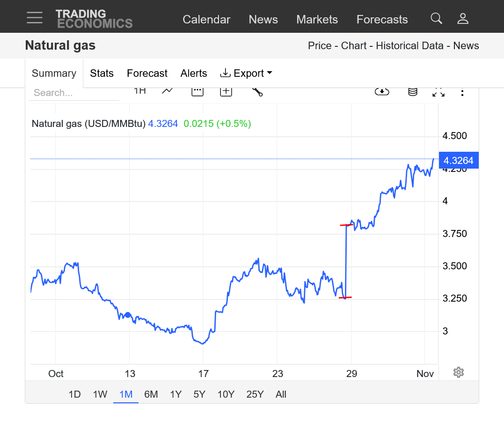The width and height of the screenshot is (504, 422).
Task: Switch to the Forecast tab
Action: 147,74
